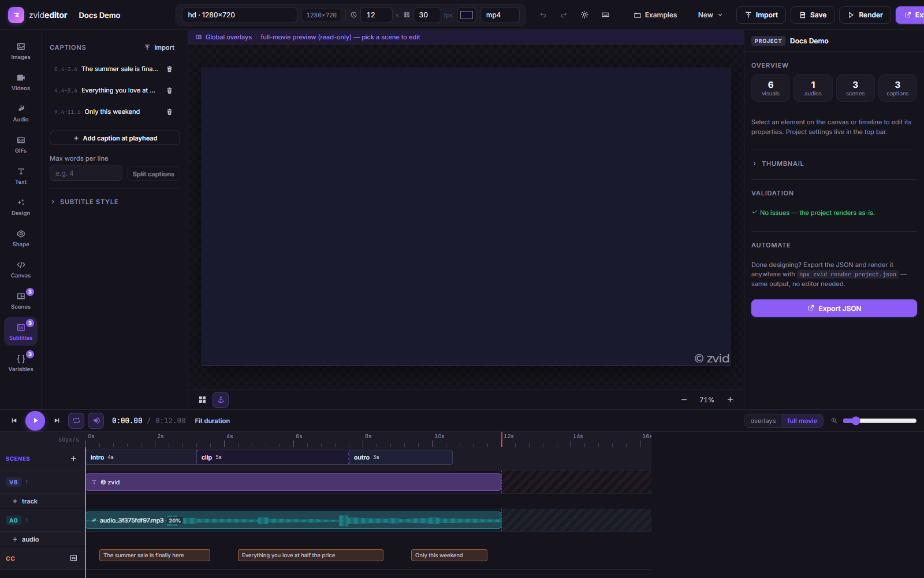Click the CC track captions icon
Screen dimensions: 924x578
pyautogui.click(x=73, y=558)
